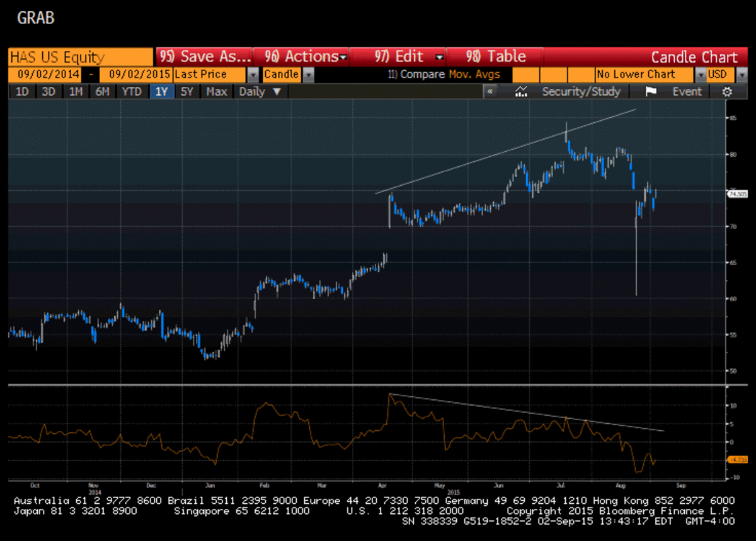Click the Event label
This screenshot has width=756, height=541.
point(687,91)
